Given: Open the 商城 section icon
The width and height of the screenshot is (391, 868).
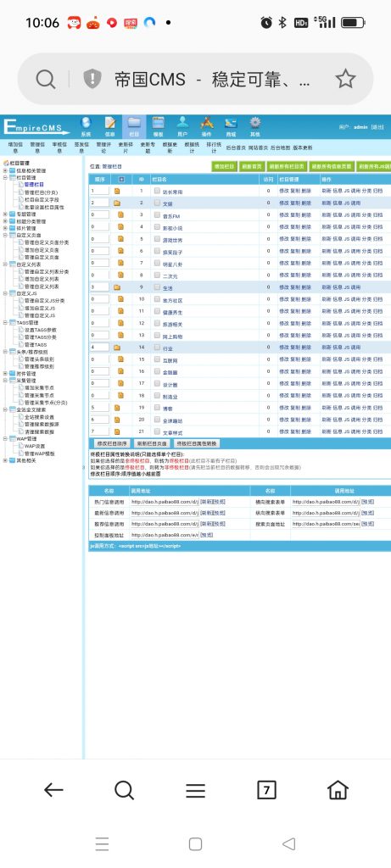Looking at the screenshot, I should 231,126.
